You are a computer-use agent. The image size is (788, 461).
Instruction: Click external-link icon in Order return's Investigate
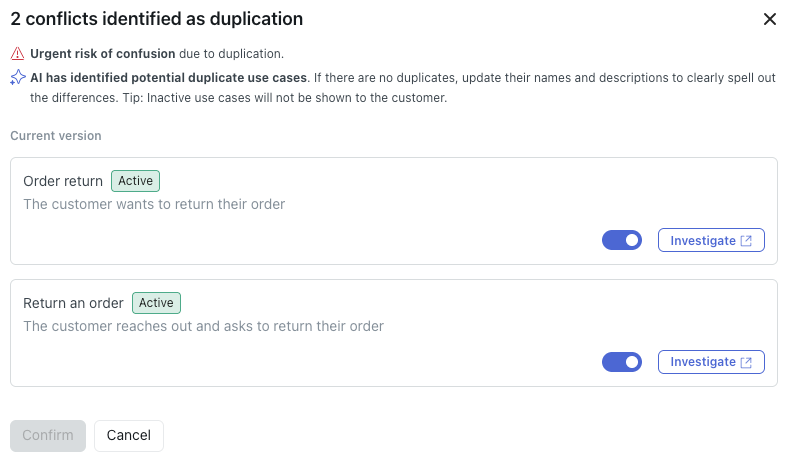pyautogui.click(x=746, y=241)
